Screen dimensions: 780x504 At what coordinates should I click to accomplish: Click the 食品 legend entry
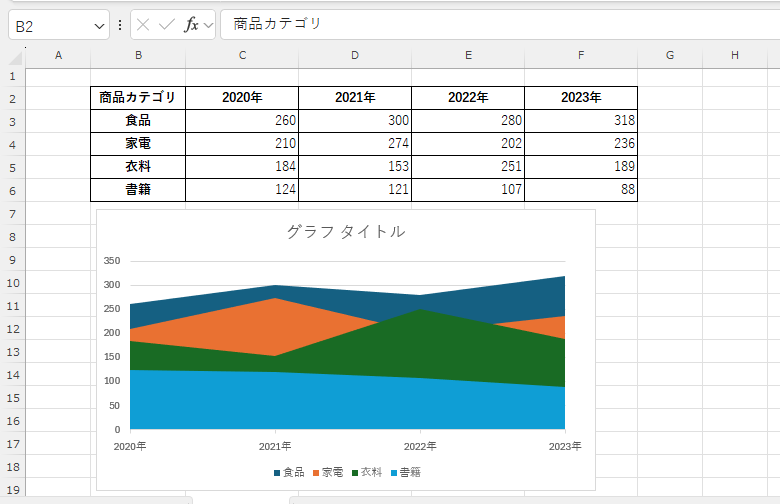pyautogui.click(x=289, y=472)
